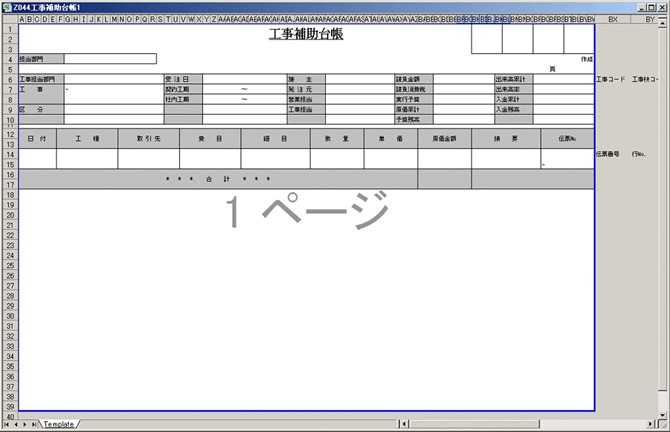Switch to the Template sheet tab

click(59, 425)
